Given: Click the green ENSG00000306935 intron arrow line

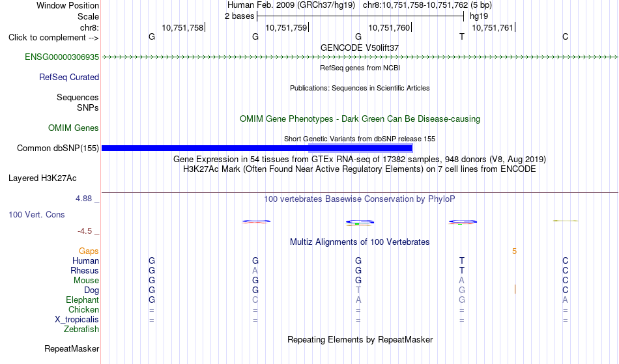Looking at the screenshot, I should click(360, 57).
